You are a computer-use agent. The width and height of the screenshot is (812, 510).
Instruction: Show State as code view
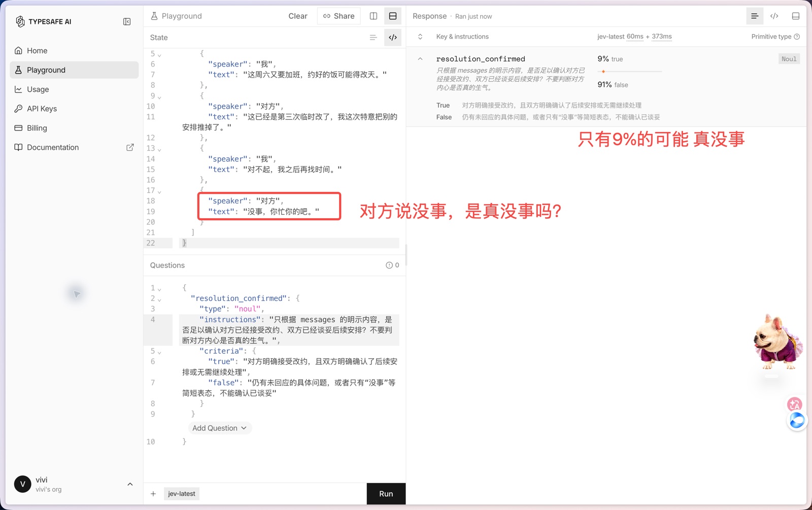click(x=393, y=38)
